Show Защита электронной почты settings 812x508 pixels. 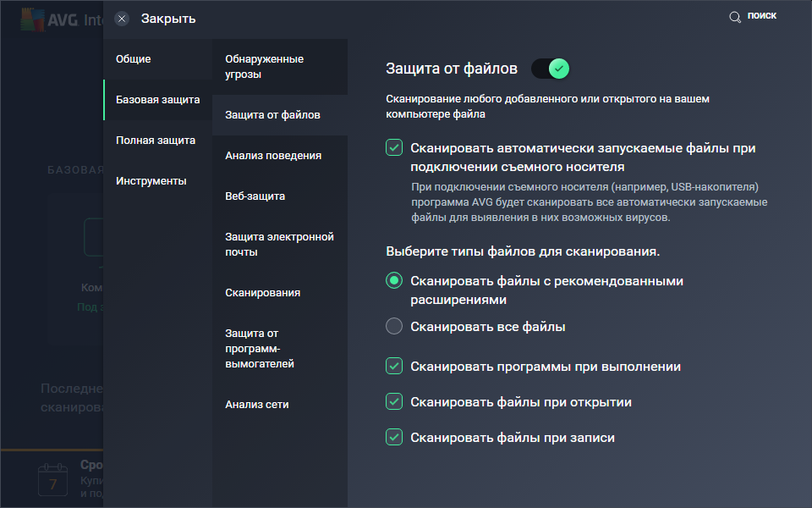point(279,245)
